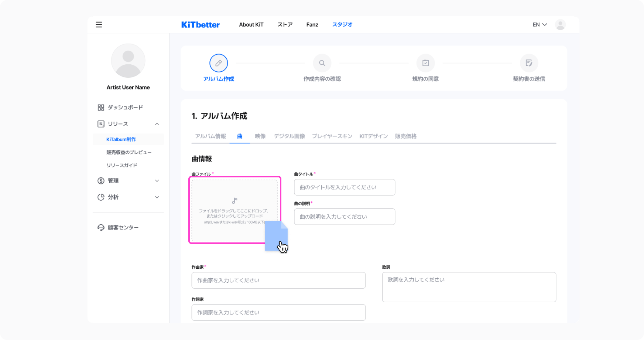Viewport: 644px width, 340px height.
Task: Open the ストア navigation link
Action: 285,25
